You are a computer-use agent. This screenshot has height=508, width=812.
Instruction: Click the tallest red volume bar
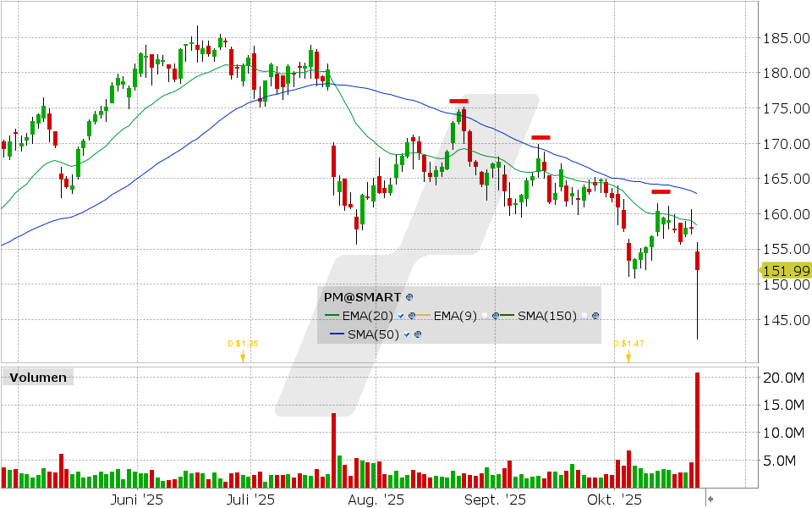coord(698,430)
